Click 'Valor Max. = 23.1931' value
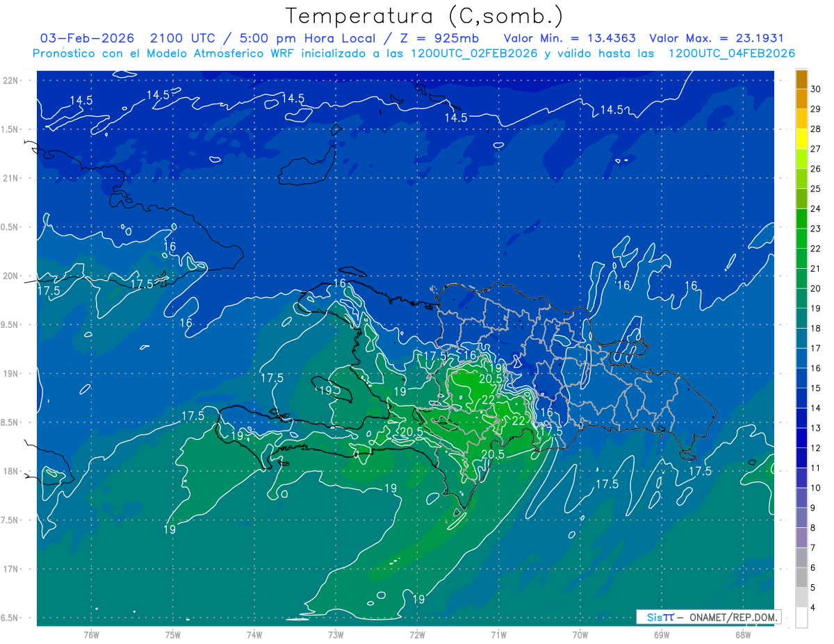The height and width of the screenshot is (644, 834). click(717, 38)
